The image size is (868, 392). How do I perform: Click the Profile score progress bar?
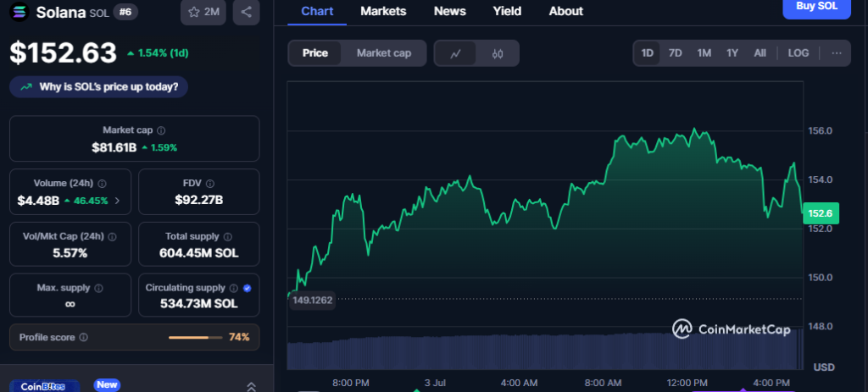coord(196,337)
